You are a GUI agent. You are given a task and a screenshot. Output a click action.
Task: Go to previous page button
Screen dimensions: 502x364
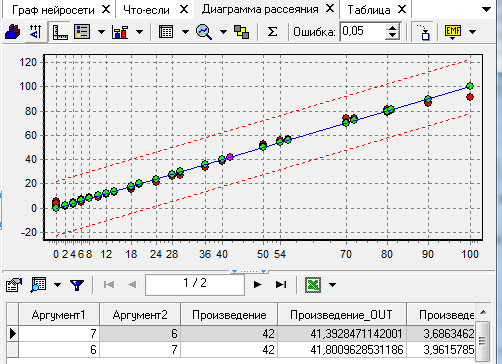[x=132, y=285]
